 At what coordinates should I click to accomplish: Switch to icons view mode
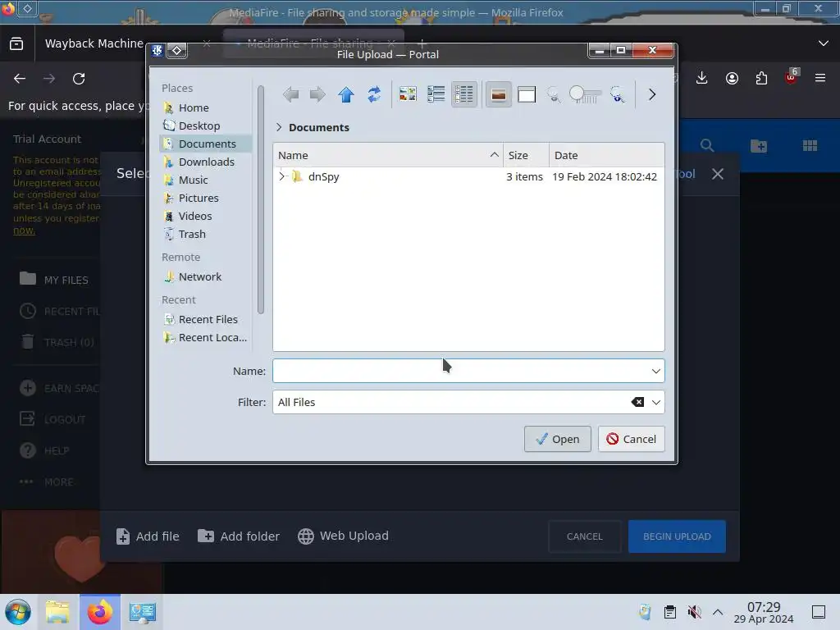[x=408, y=95]
